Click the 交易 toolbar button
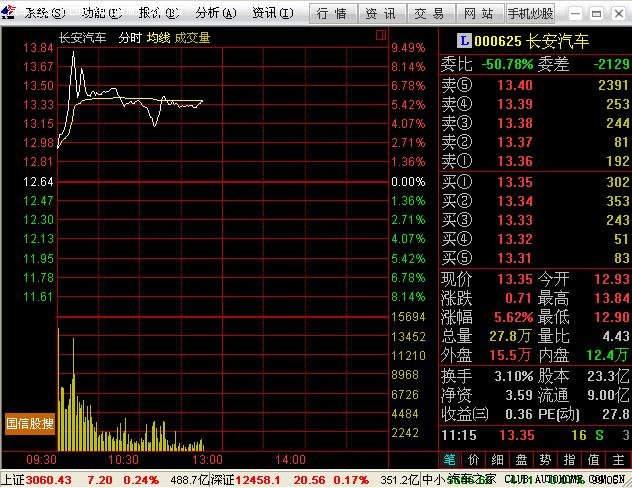The height and width of the screenshot is (488, 632). [431, 14]
